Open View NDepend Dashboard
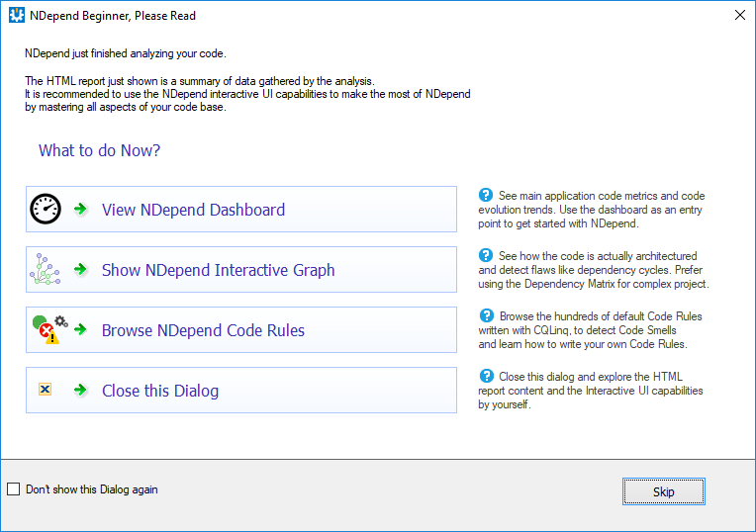The width and height of the screenshot is (756, 532). (241, 209)
